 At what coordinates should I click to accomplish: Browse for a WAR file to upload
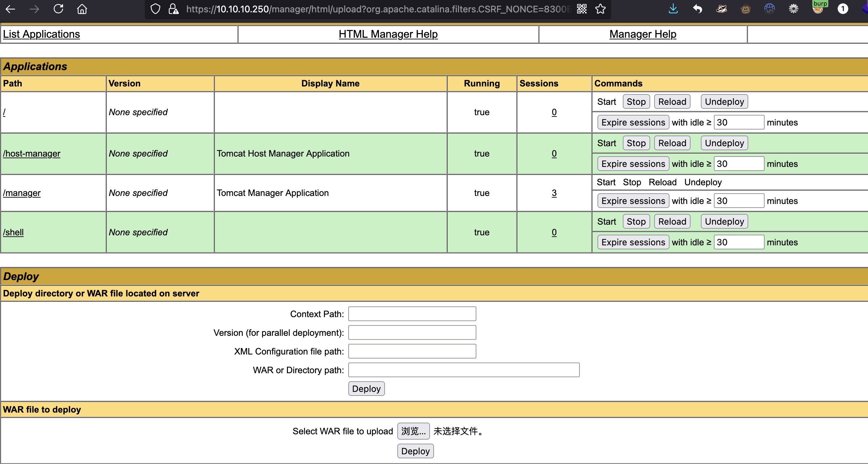tap(413, 431)
